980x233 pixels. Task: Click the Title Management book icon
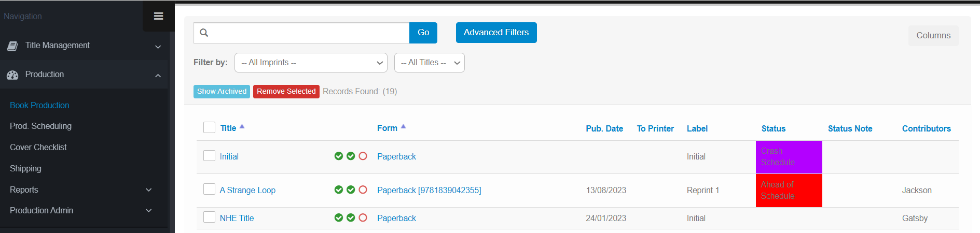tap(12, 46)
